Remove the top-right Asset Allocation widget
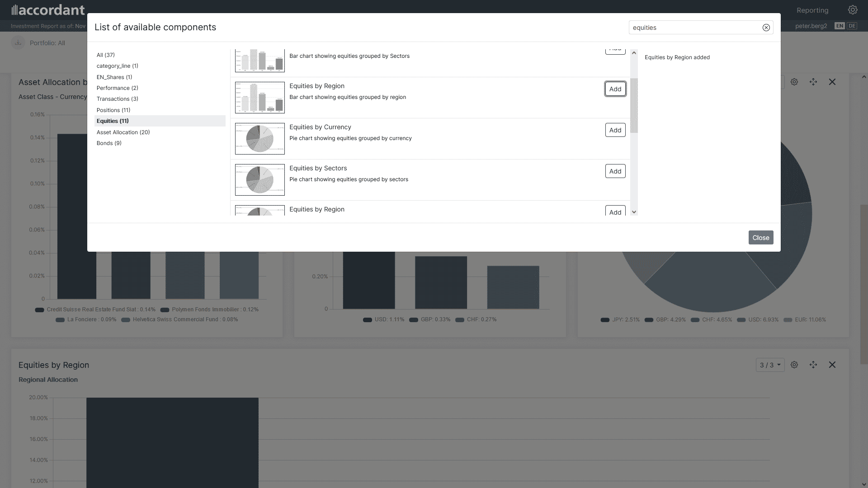This screenshot has width=868, height=488. pos(832,82)
